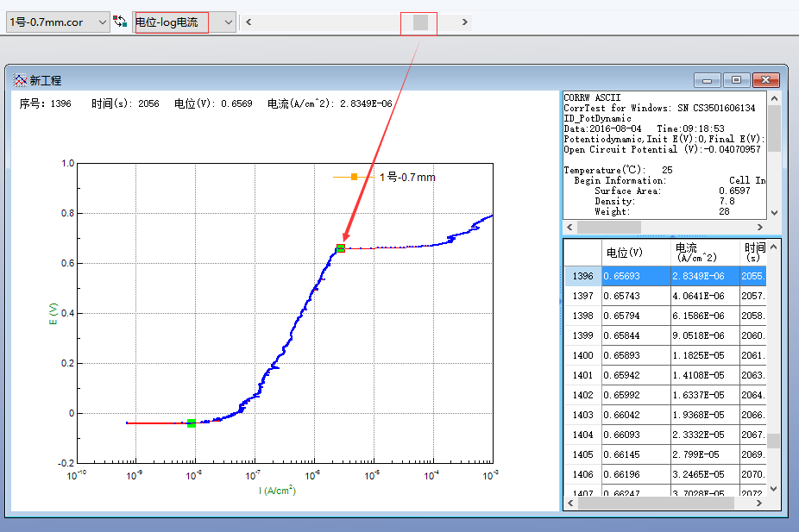This screenshot has height=532, width=799.
Task: Click info panel vertical scrollbar thumb
Action: [774, 128]
